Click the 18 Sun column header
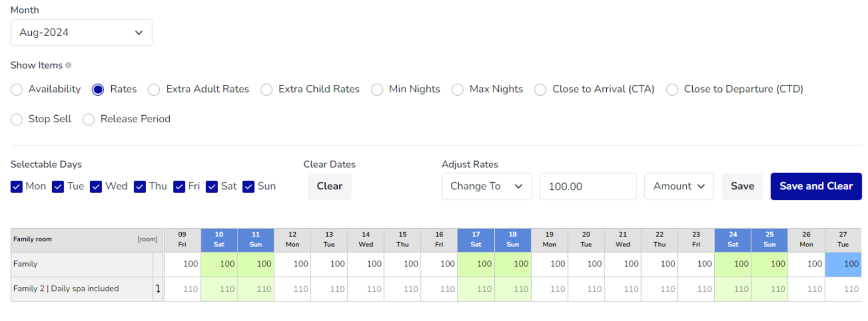This screenshot has width=868, height=321. 512,240
